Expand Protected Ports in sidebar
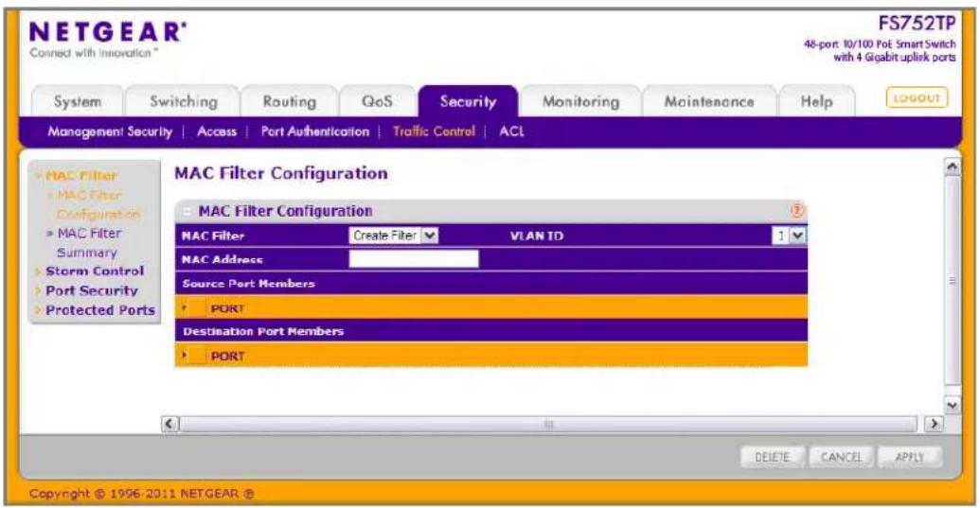The image size is (980, 508). click(x=100, y=309)
